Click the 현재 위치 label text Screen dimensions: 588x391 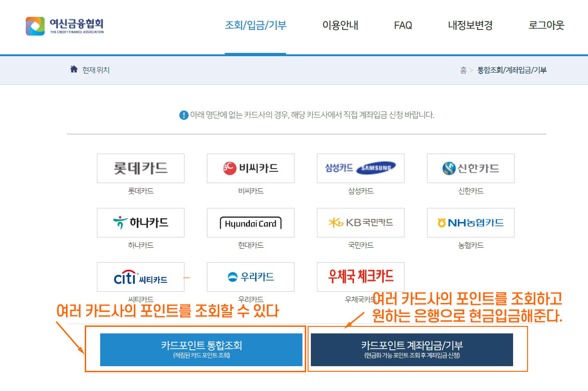pos(96,70)
